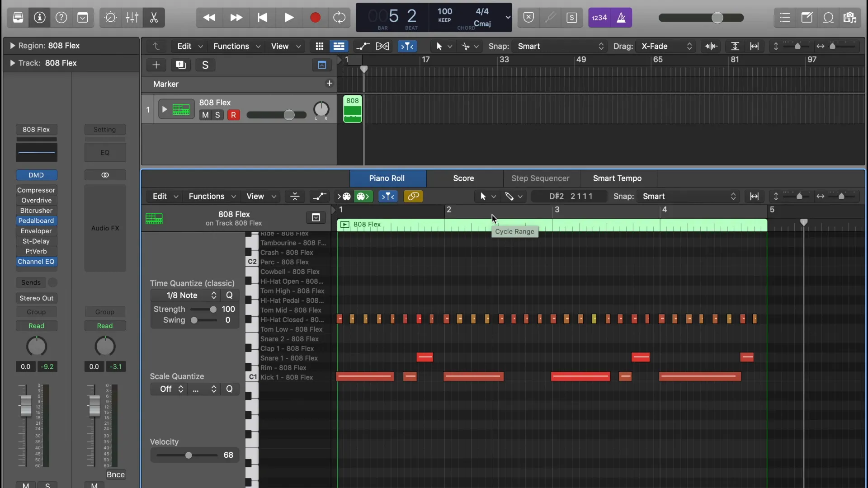Click the pencil draw tool icon
This screenshot has width=868, height=488.
coord(509,197)
